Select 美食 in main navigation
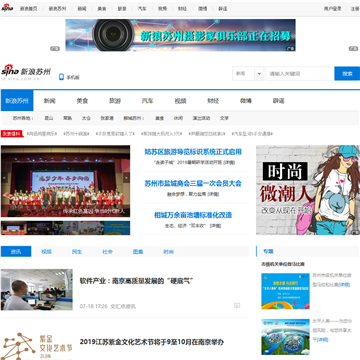Screen dimensions: 360x360 (82, 101)
